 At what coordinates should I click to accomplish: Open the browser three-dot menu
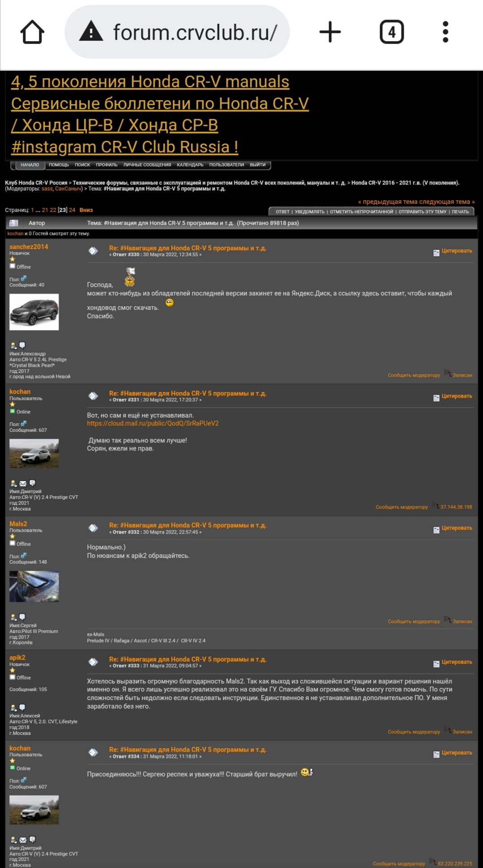coord(445,32)
